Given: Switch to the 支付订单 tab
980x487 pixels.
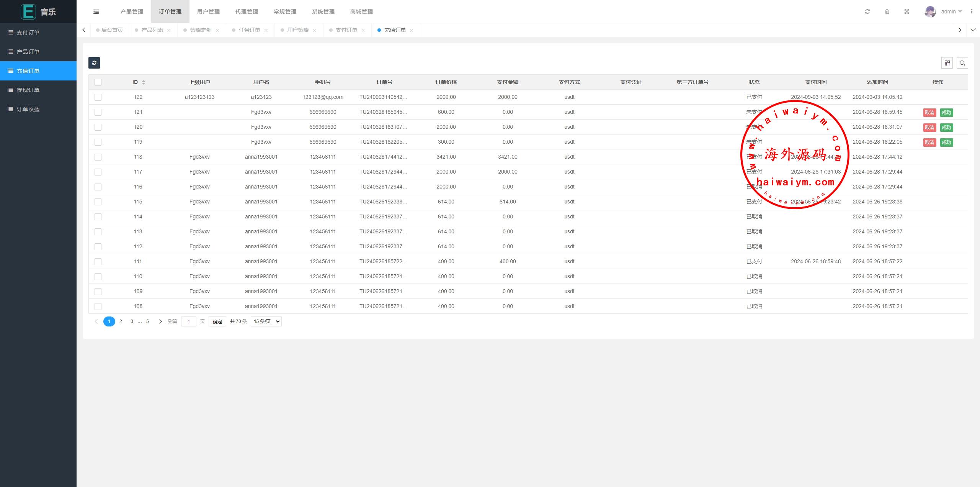Looking at the screenshot, I should (x=346, y=30).
